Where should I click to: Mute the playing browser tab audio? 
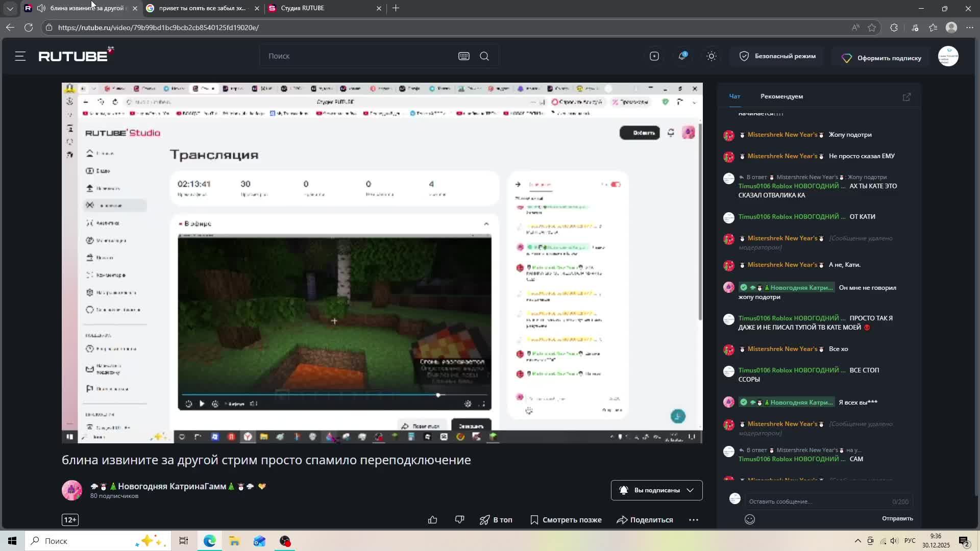tap(41, 8)
